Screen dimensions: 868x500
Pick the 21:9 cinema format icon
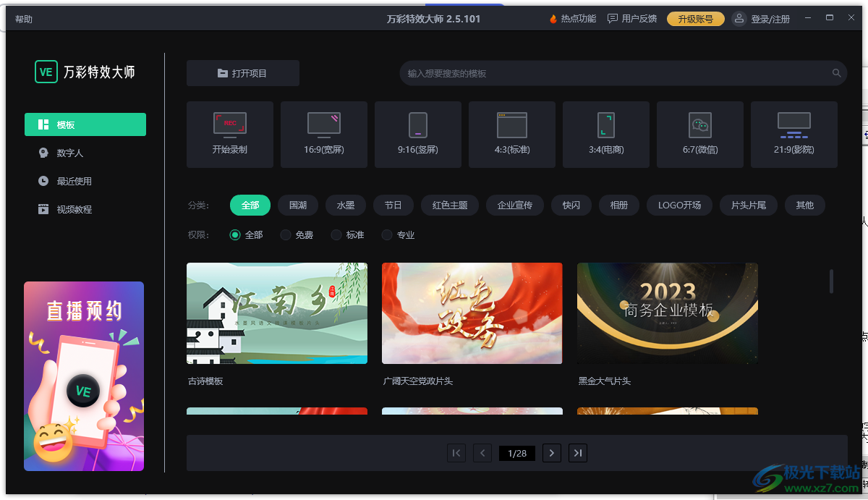pos(793,134)
